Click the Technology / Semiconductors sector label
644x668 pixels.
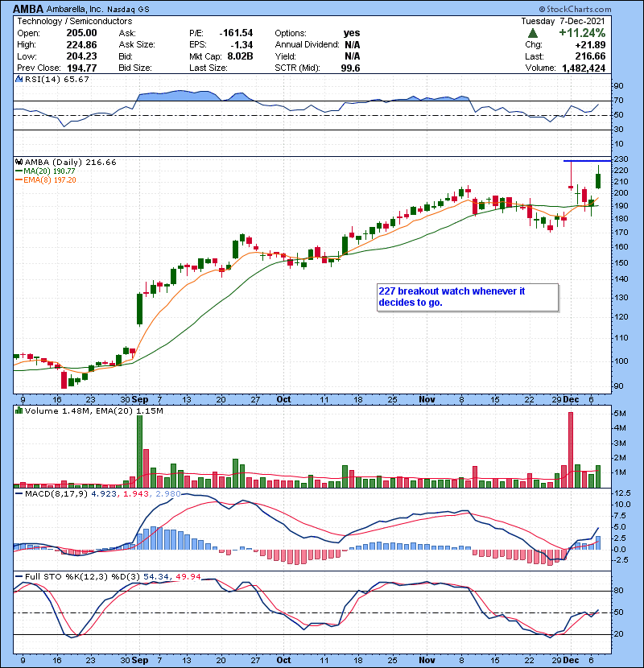click(67, 22)
